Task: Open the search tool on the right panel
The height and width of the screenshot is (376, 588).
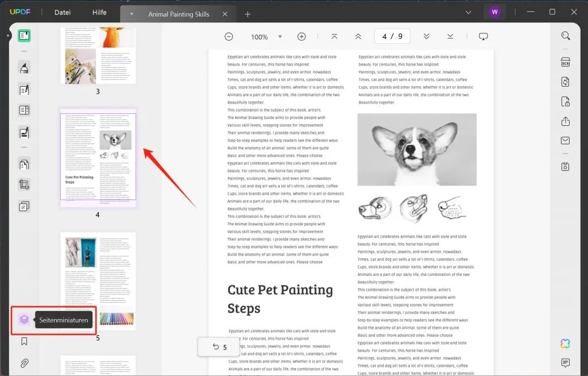Action: click(565, 36)
